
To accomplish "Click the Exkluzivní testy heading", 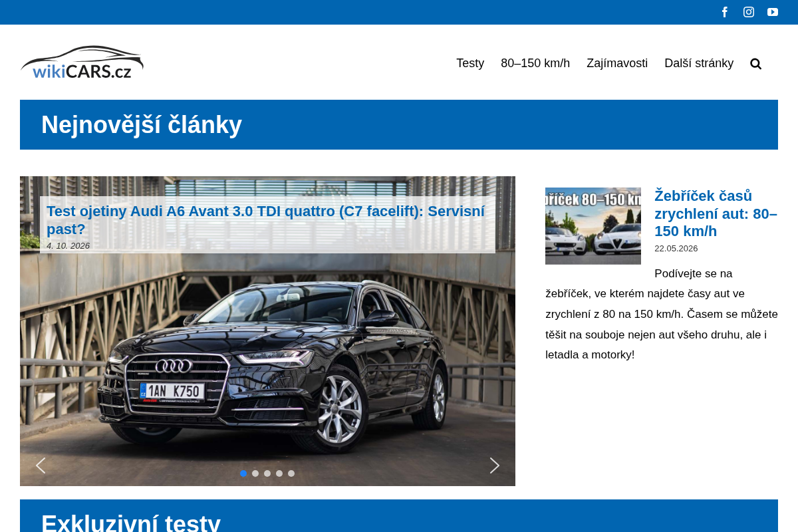I will pyautogui.click(x=131, y=523).
